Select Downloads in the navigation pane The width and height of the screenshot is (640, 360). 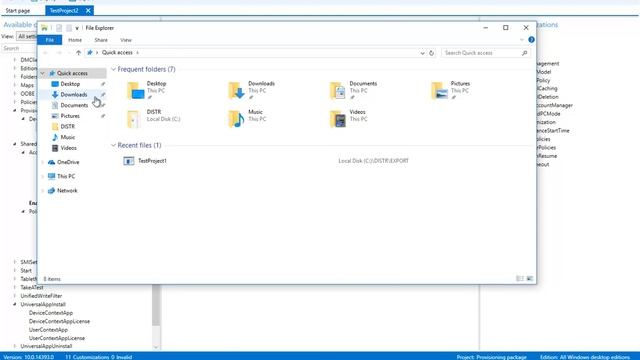73,94
